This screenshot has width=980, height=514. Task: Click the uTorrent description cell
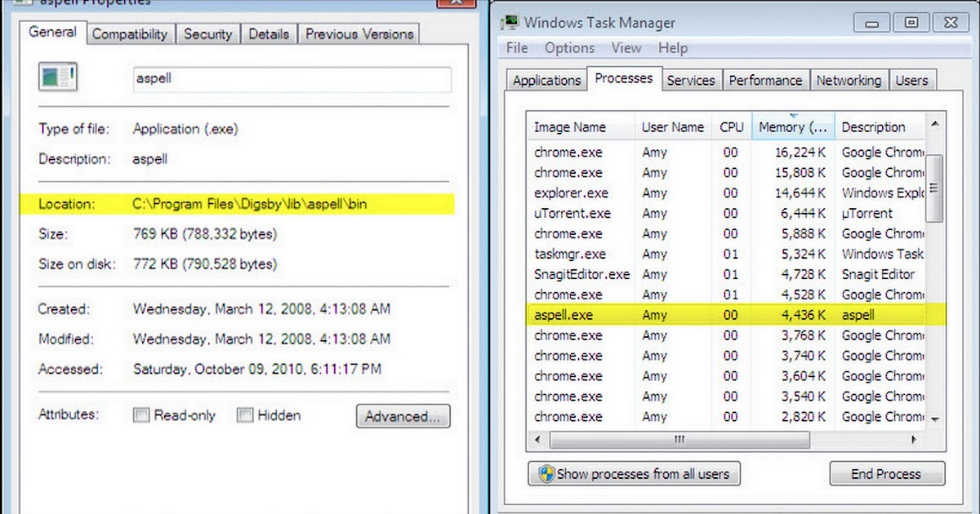pos(867,214)
